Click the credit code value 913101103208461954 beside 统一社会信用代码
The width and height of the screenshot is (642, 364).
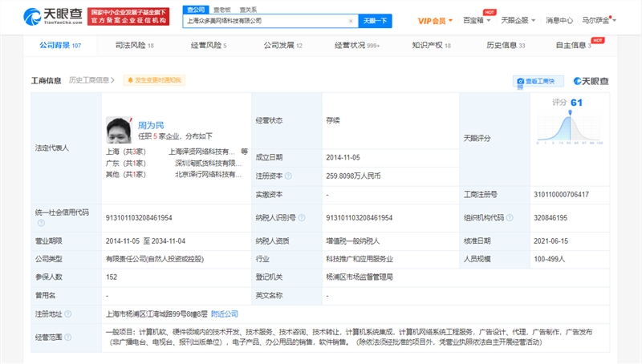click(139, 217)
